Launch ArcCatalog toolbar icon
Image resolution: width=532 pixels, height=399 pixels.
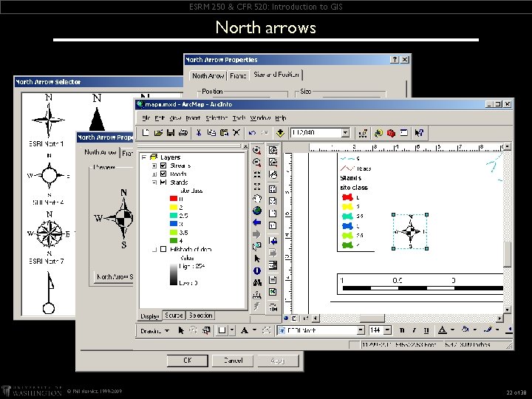378,133
